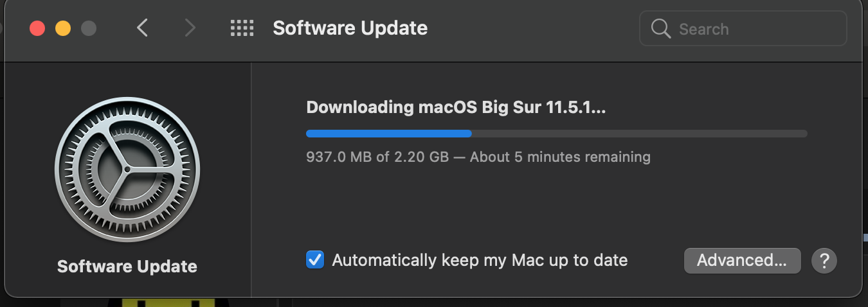Screen dimensions: 868x307
Task: Click the unfilled gray part of the progress bar
Action: 639,134
